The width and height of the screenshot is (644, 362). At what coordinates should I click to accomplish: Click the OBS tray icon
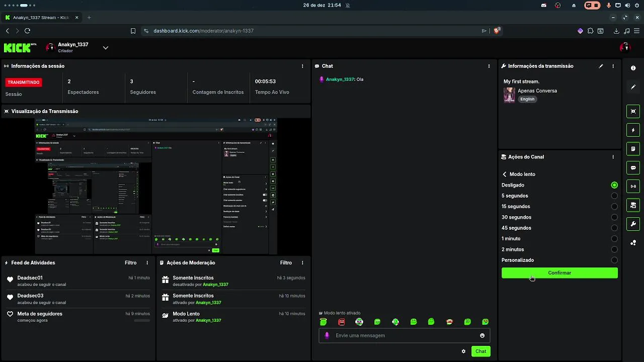click(558, 5)
